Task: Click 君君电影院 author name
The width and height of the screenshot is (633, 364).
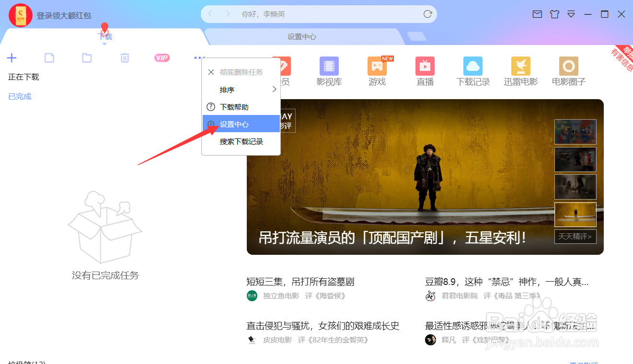Action: 460,296
